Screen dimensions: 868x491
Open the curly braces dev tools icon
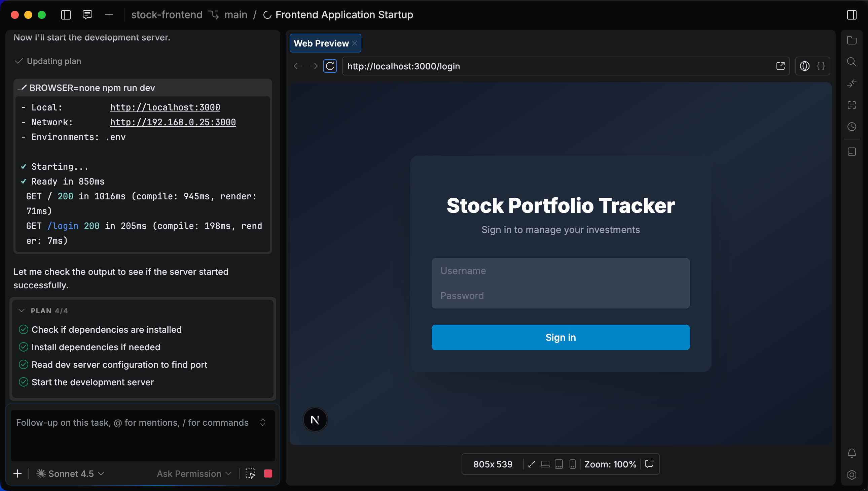(821, 66)
